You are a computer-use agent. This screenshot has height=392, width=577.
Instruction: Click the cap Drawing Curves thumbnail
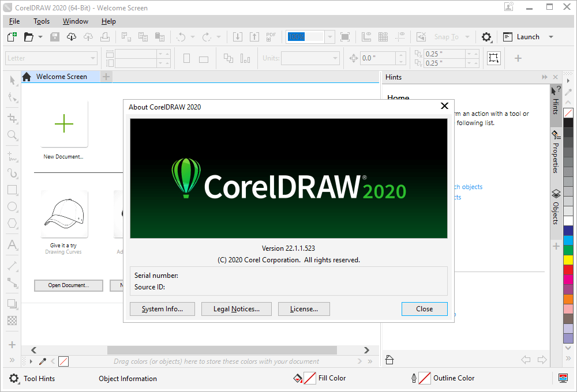[x=64, y=214]
